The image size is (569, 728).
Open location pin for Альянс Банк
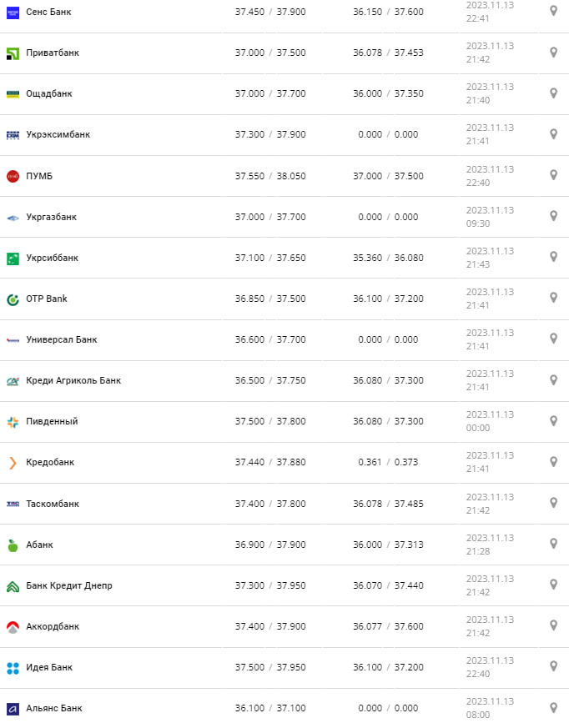(x=552, y=708)
